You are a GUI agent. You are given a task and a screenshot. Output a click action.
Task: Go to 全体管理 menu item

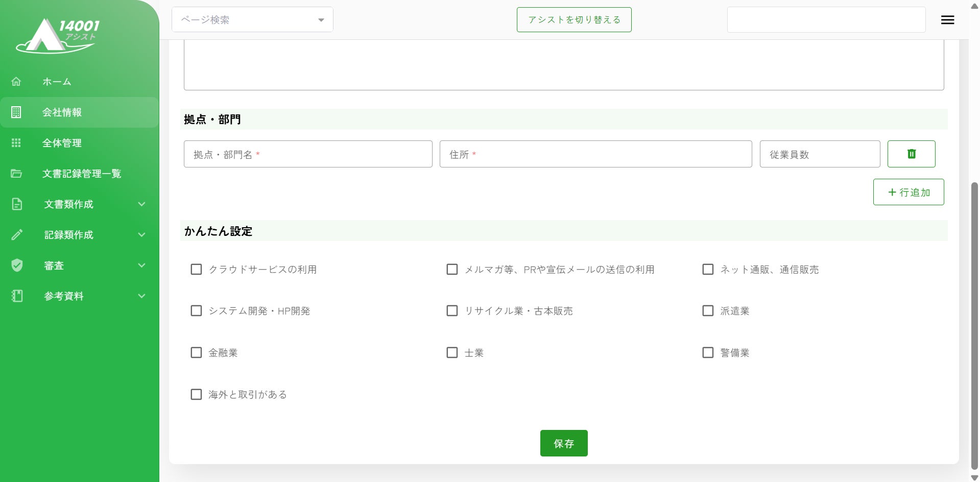62,143
